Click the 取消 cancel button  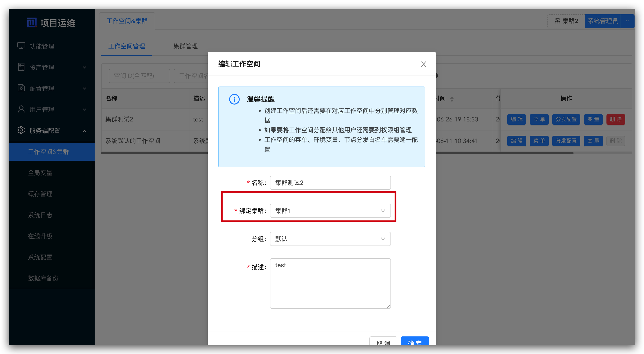click(383, 343)
